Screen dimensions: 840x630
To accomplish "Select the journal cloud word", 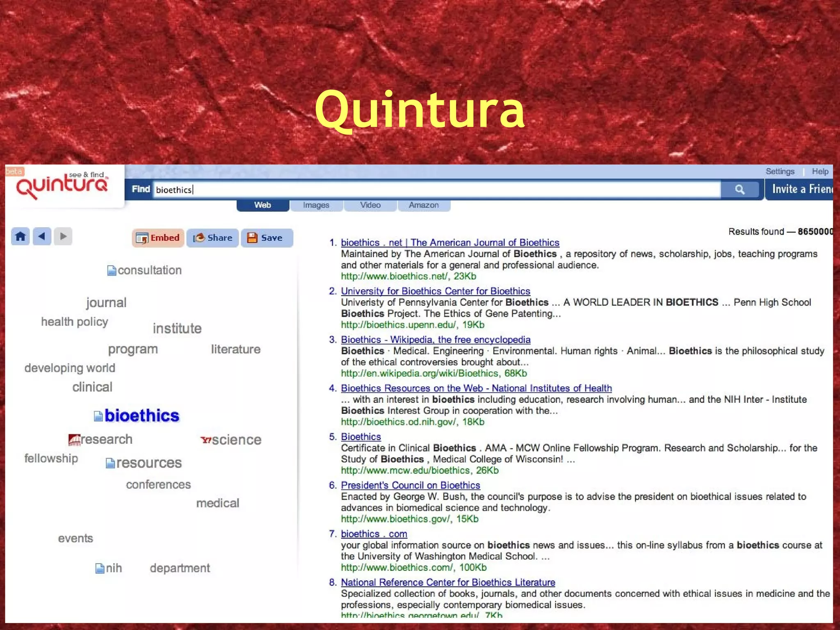I will point(106,303).
